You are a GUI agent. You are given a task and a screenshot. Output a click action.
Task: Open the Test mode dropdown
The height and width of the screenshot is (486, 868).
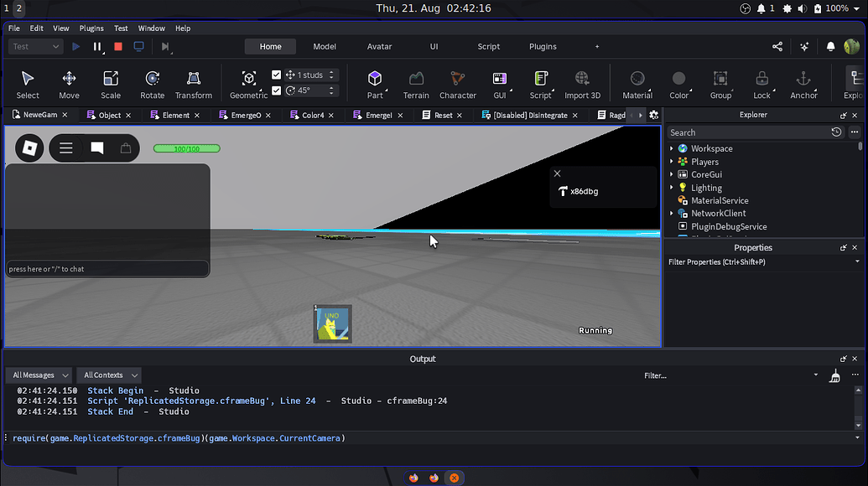[35, 46]
